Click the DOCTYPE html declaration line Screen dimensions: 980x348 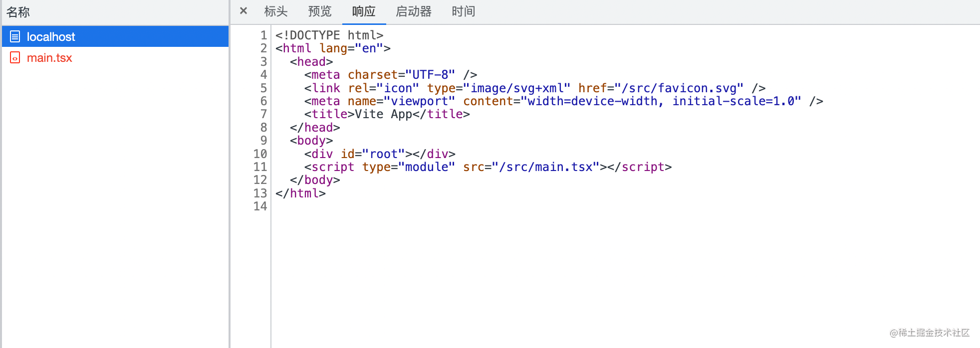(x=329, y=35)
